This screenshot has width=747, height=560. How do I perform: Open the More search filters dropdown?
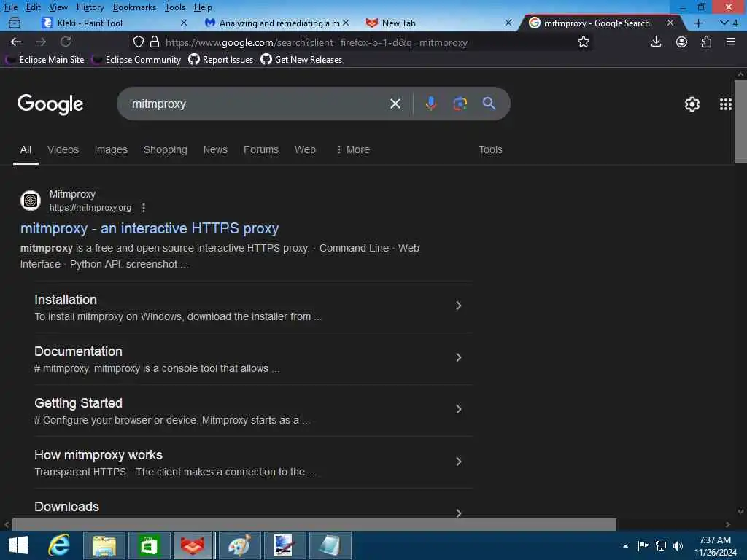pyautogui.click(x=353, y=149)
